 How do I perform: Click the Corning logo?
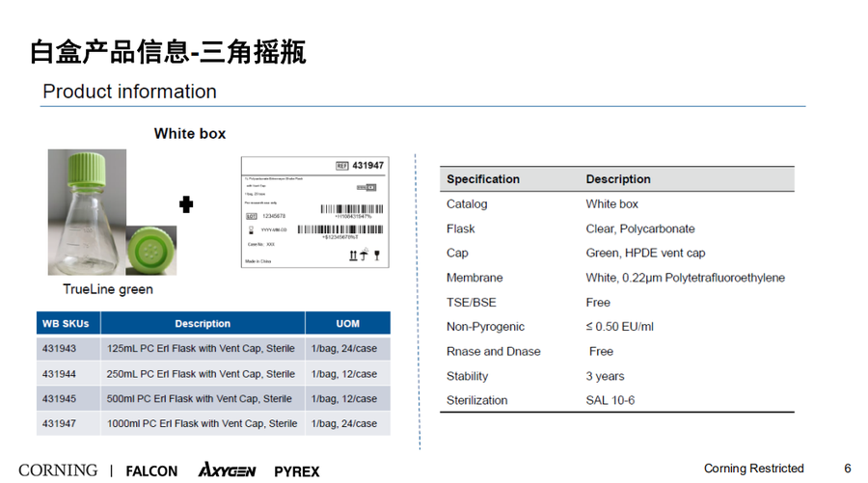point(58,470)
